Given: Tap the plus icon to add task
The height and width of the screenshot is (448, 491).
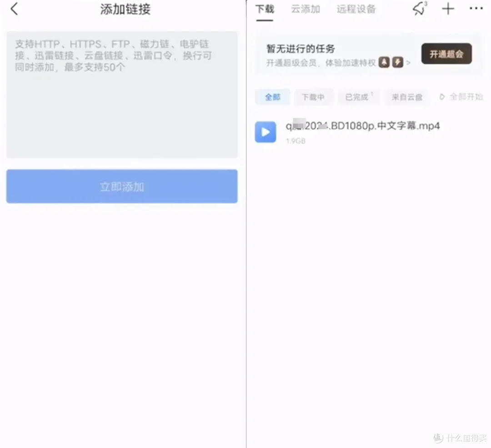Looking at the screenshot, I should [448, 9].
